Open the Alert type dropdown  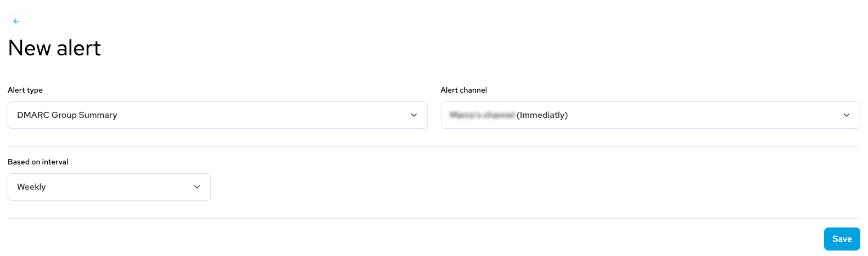217,115
